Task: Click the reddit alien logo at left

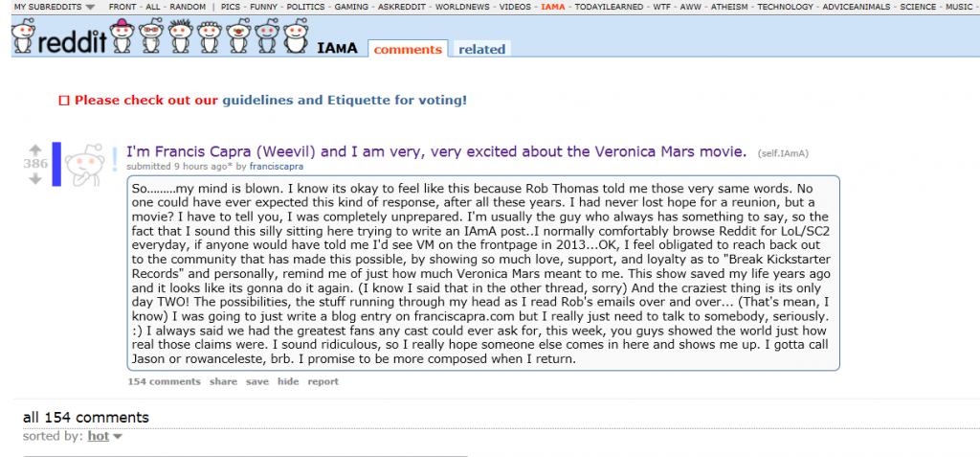Action: 24,35
